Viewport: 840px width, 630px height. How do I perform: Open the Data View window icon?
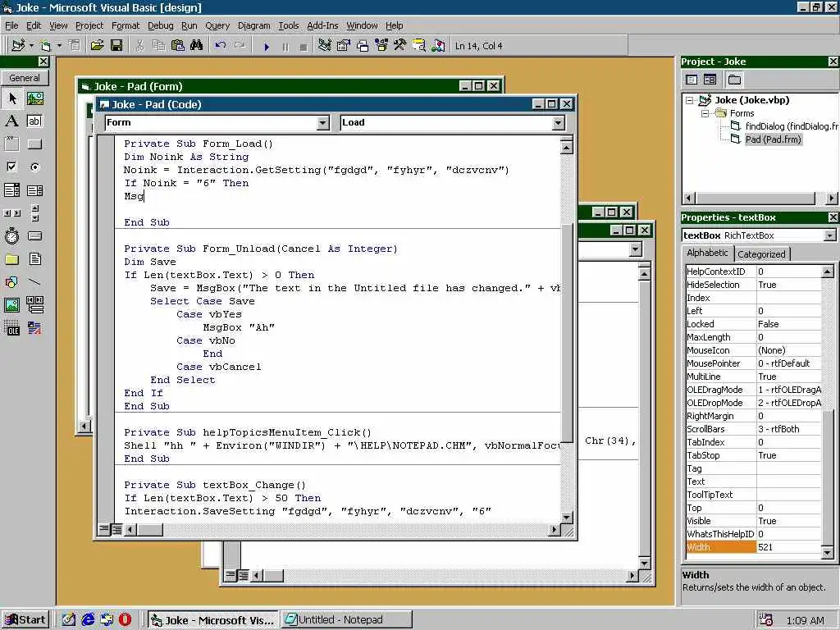[419, 46]
